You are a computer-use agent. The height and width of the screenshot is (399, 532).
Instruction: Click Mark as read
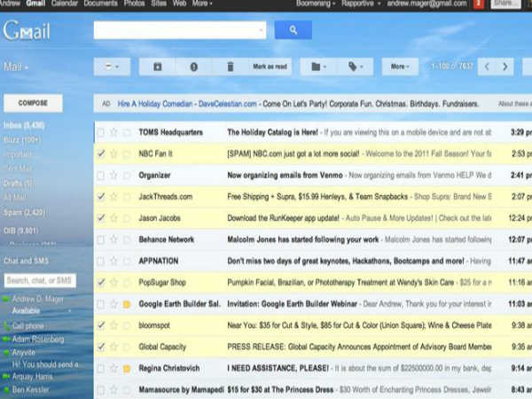tap(270, 66)
